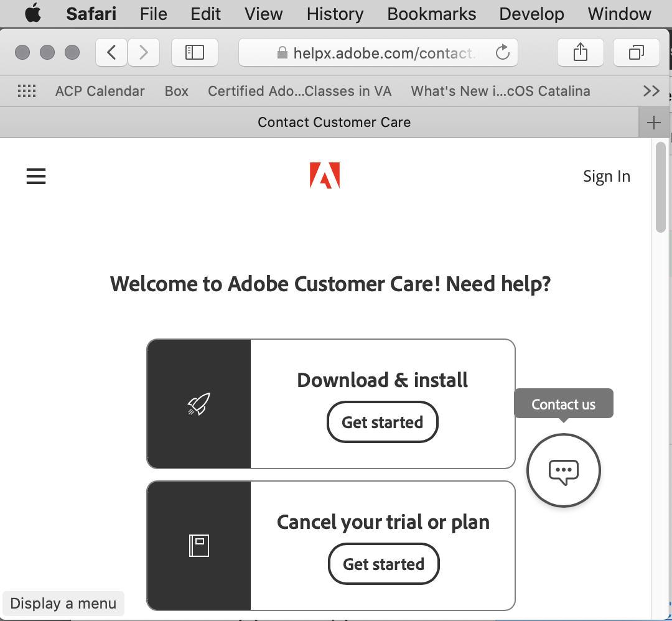
Task: Click Get started under Download & install
Action: [382, 422]
